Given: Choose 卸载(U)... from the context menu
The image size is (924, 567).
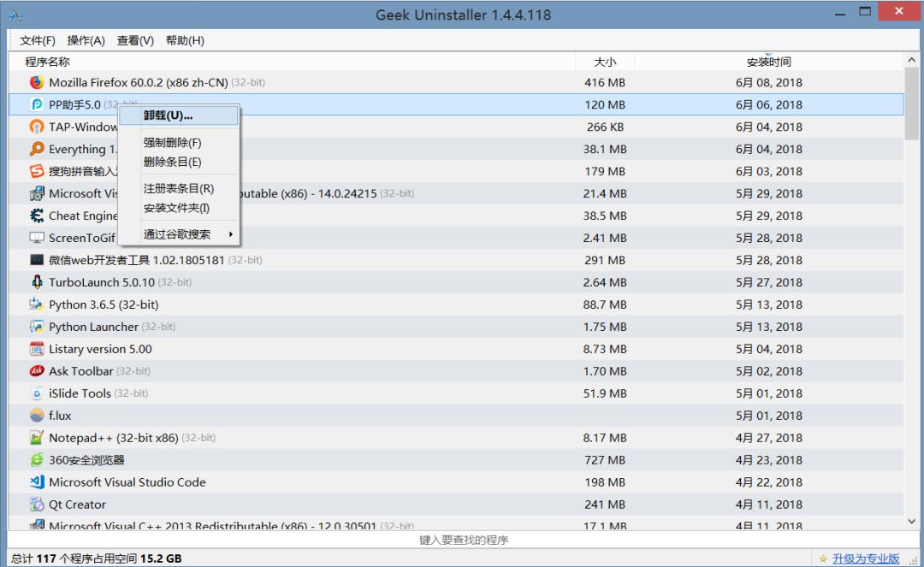Looking at the screenshot, I should coord(168,115).
